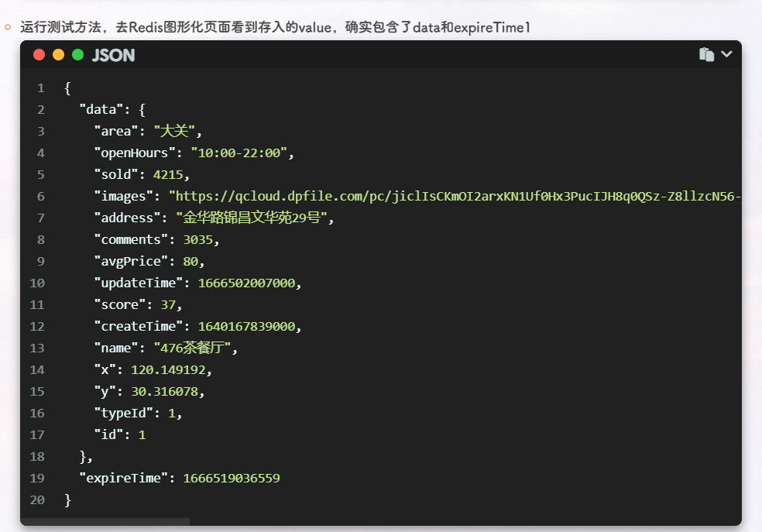Click the createTime value 1640167839000
The image size is (762, 532).
tap(247, 326)
